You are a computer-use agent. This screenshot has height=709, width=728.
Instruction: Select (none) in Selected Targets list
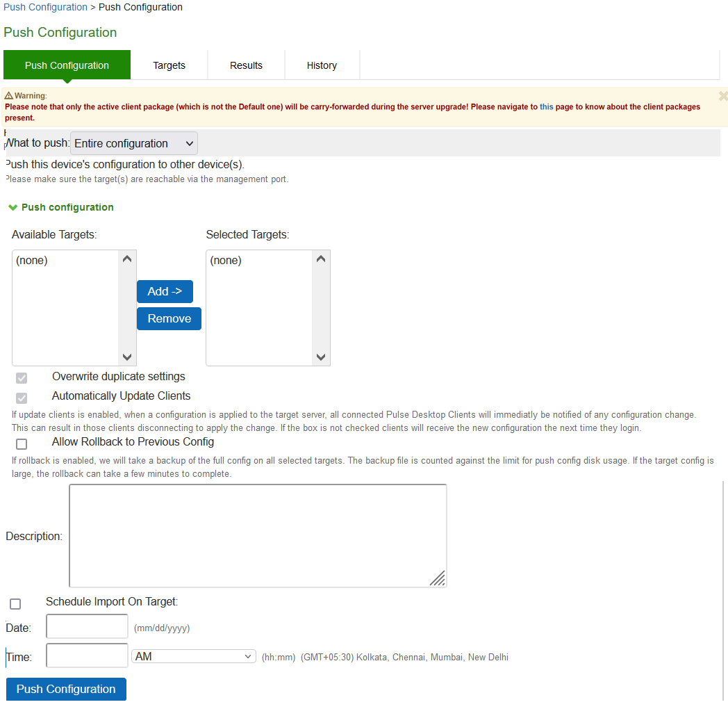tap(226, 260)
